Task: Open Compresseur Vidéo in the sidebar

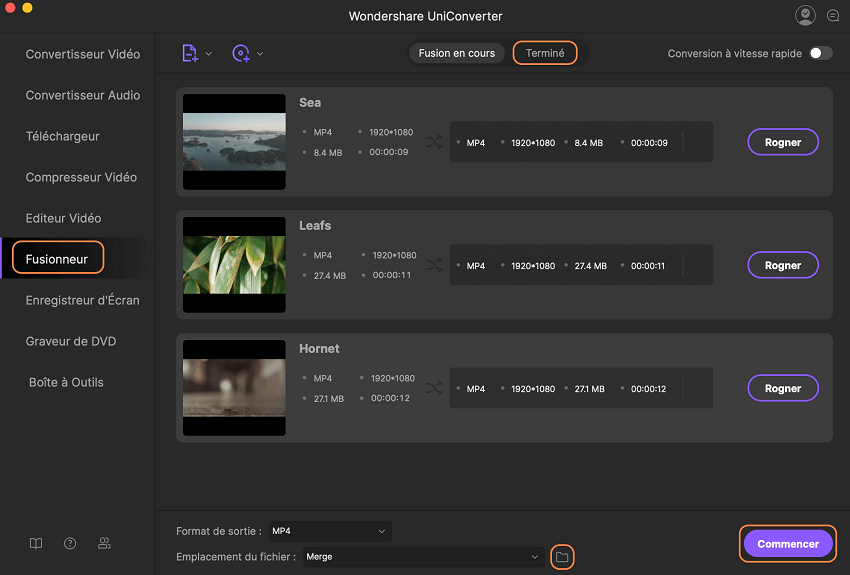Action: [81, 177]
